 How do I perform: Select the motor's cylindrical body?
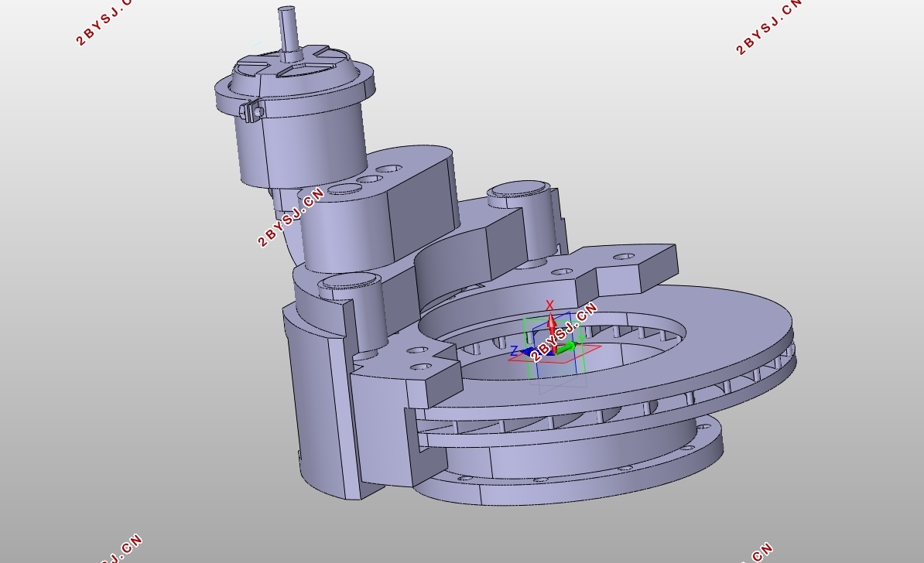[x=310, y=143]
